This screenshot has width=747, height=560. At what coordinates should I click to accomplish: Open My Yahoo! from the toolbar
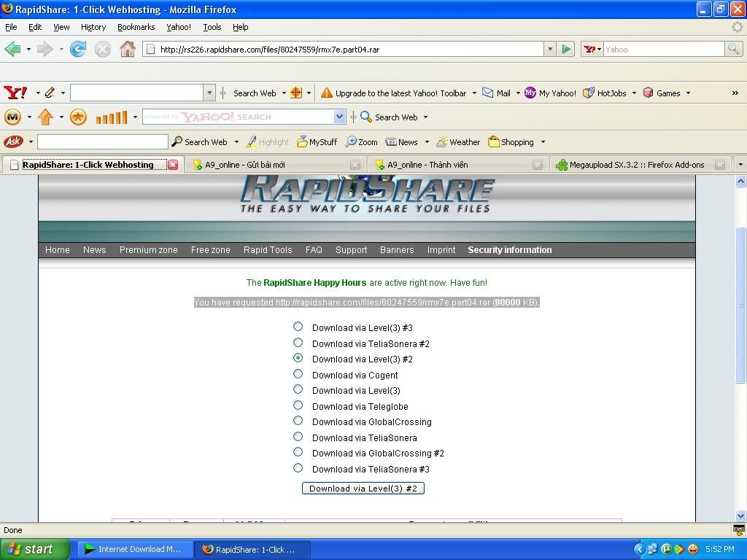[550, 93]
